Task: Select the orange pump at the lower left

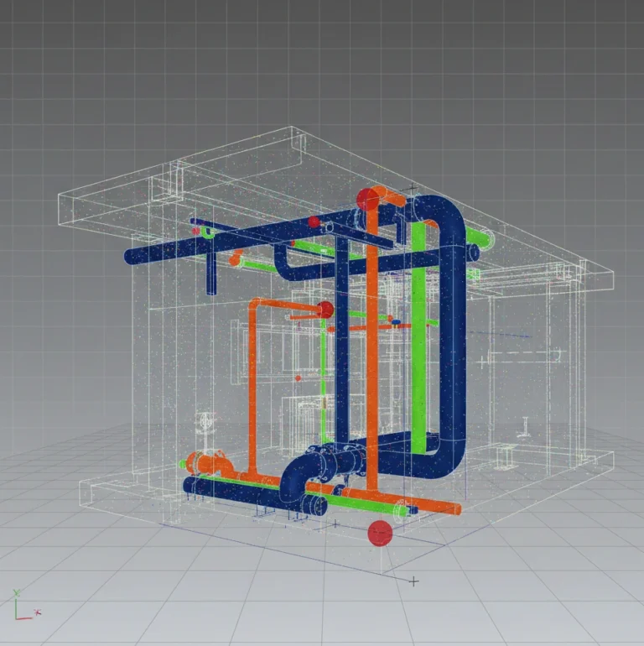Action: click(x=207, y=462)
